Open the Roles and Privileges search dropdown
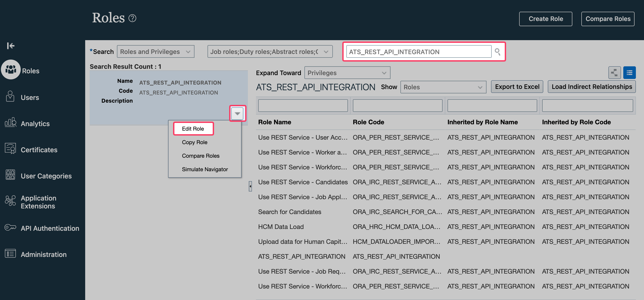This screenshot has width=644, height=300. [x=155, y=52]
